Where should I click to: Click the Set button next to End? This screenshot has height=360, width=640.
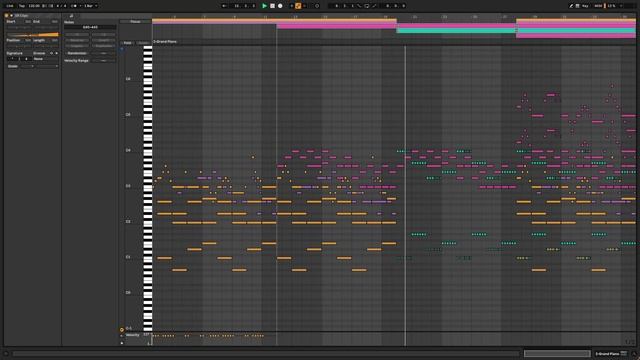pos(54,22)
